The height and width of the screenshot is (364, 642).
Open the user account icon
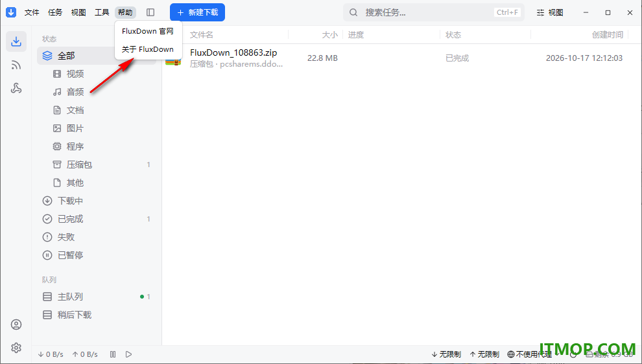[16, 324]
